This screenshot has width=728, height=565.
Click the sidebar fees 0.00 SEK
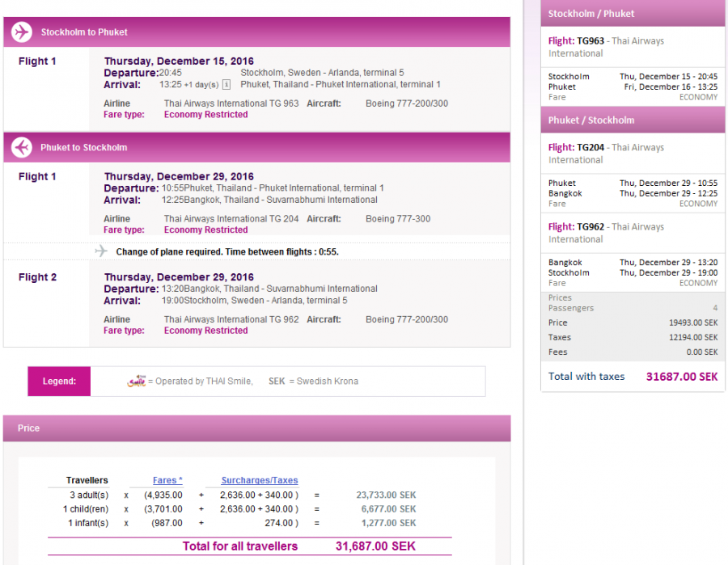[702, 352]
